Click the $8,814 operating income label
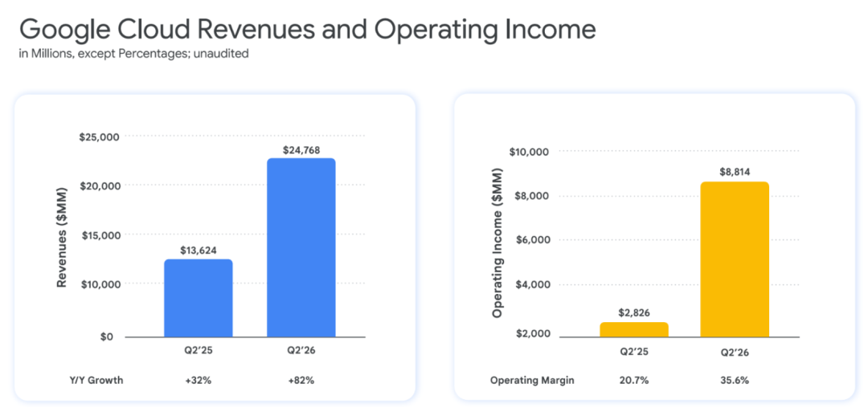 tap(735, 172)
